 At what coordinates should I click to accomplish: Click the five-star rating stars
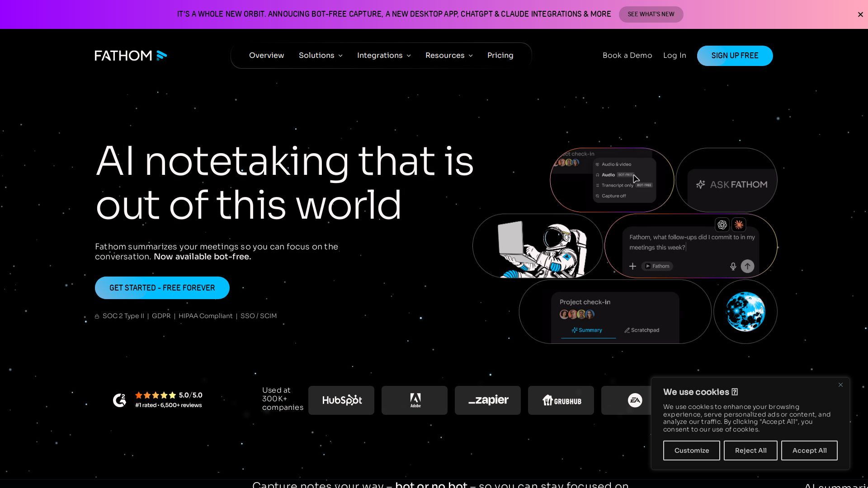coord(156,395)
